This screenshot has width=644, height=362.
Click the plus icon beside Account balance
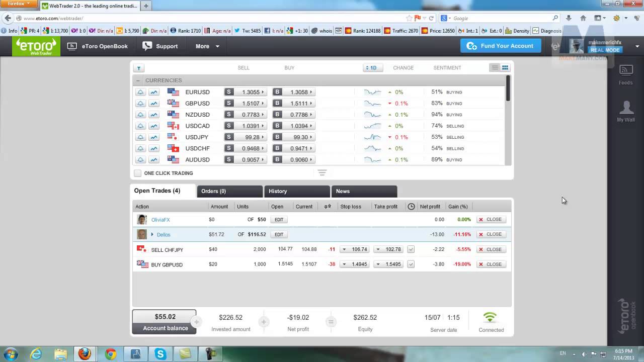(x=197, y=322)
